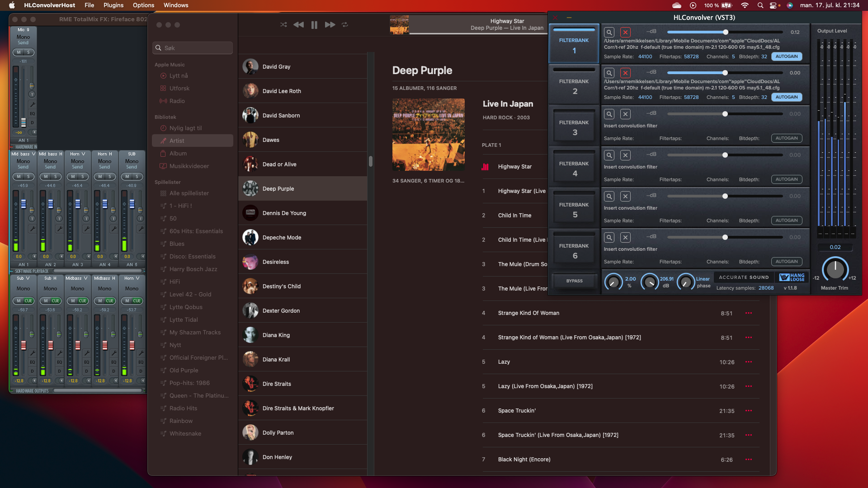
Task: Mute the Mid bass V channel
Action: pos(19,177)
